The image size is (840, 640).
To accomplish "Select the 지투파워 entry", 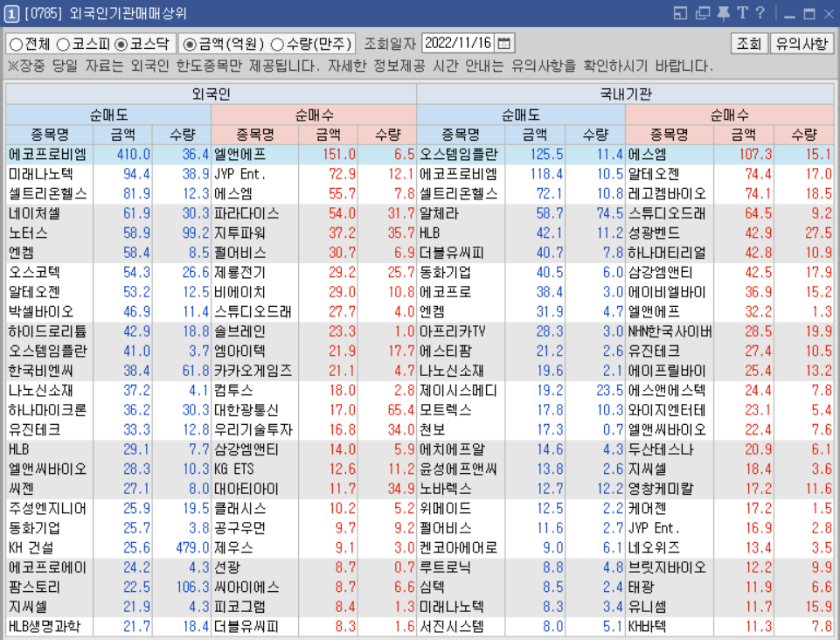I will 240,233.
